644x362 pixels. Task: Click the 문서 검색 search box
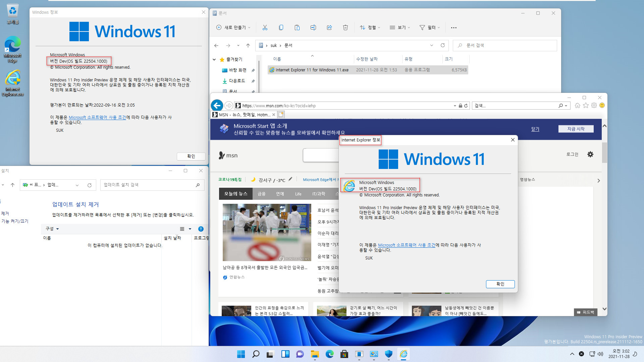click(505, 45)
